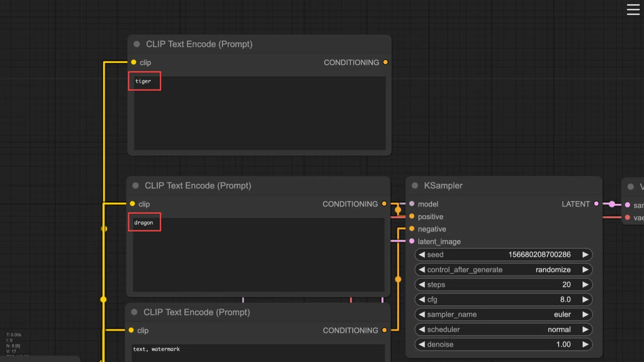The width and height of the screenshot is (644, 362).
Task: Click the red vae input port on the right node
Action: pos(627,218)
